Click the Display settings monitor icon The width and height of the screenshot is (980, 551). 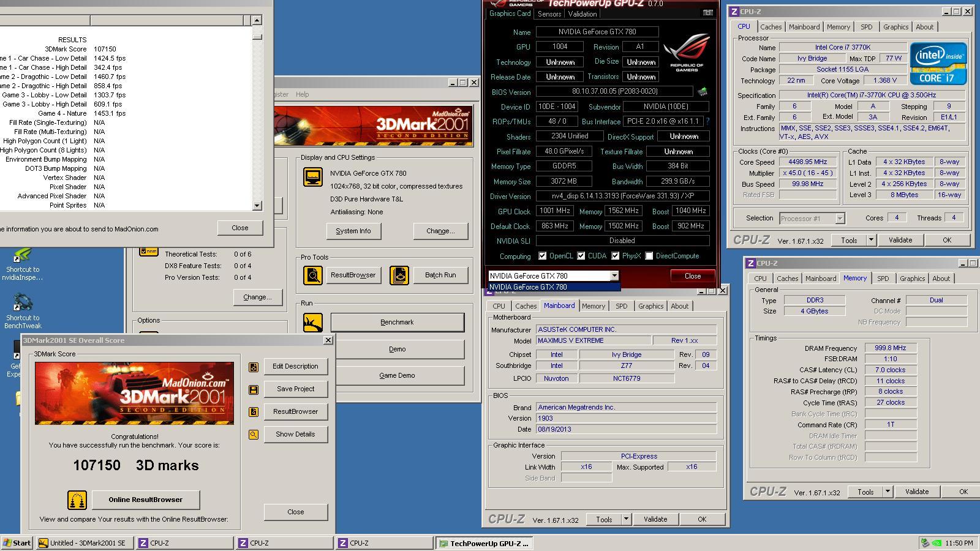(313, 177)
